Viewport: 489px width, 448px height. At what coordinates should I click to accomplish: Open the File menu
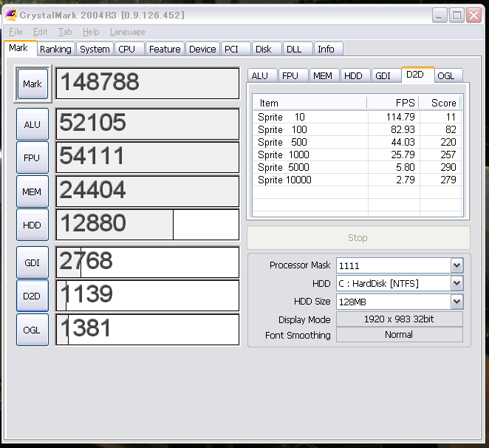tap(16, 32)
